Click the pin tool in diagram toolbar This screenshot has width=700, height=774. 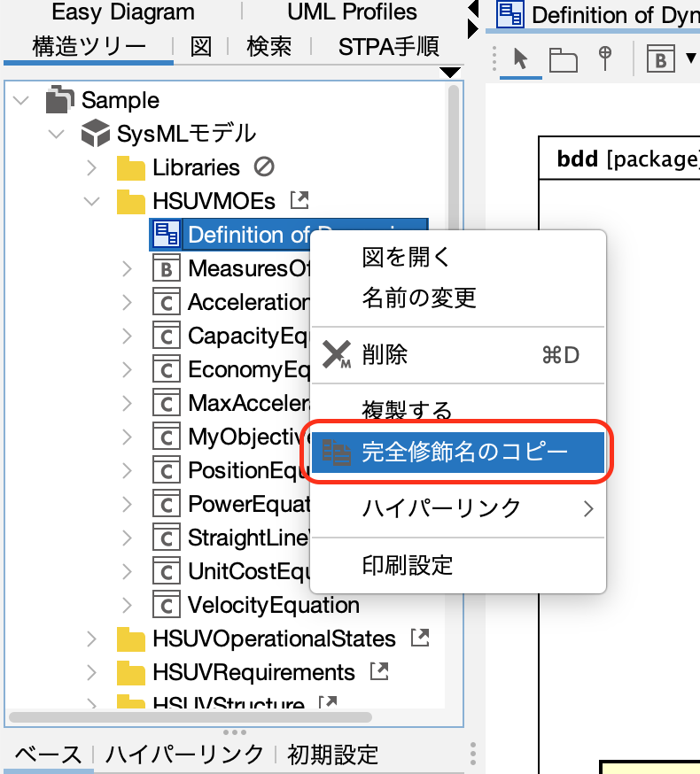click(x=605, y=58)
